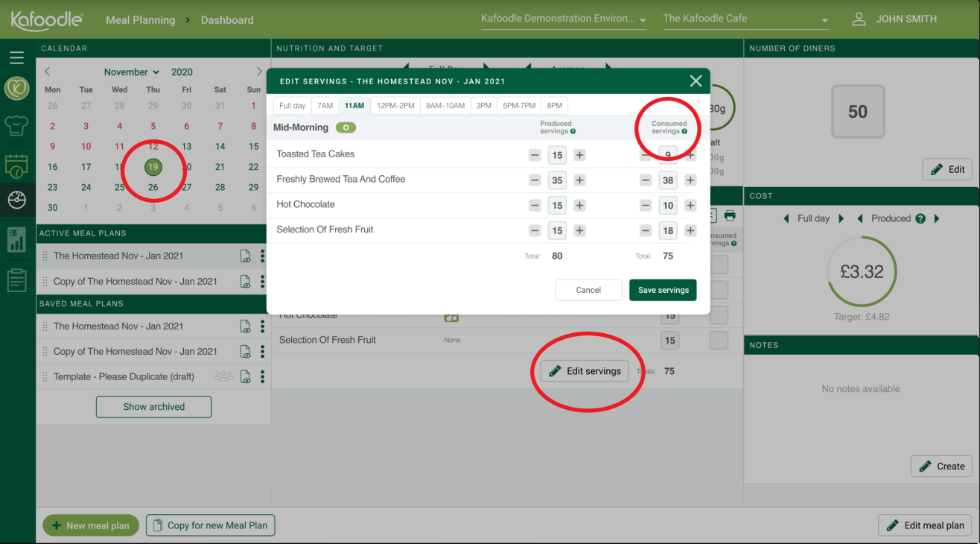980x544 pixels.
Task: Click the user profile icon
Action: [859, 19]
